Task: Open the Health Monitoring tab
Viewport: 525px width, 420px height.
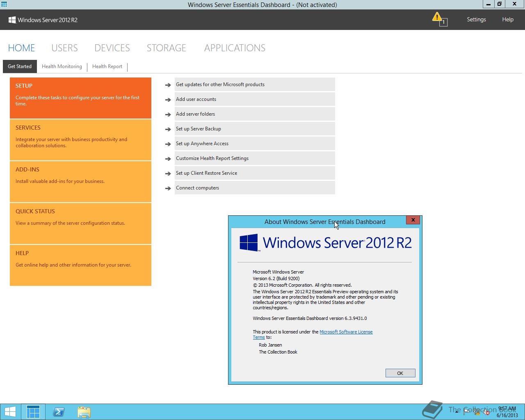Action: [62, 66]
